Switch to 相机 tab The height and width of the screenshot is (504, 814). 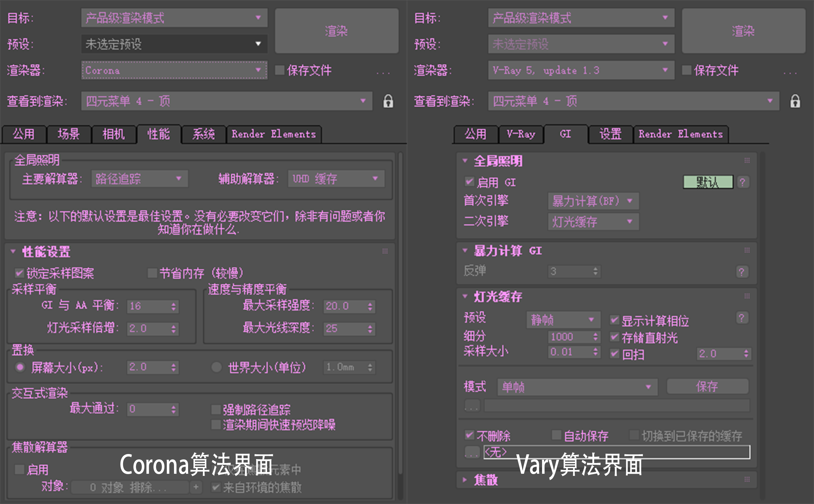point(114,134)
